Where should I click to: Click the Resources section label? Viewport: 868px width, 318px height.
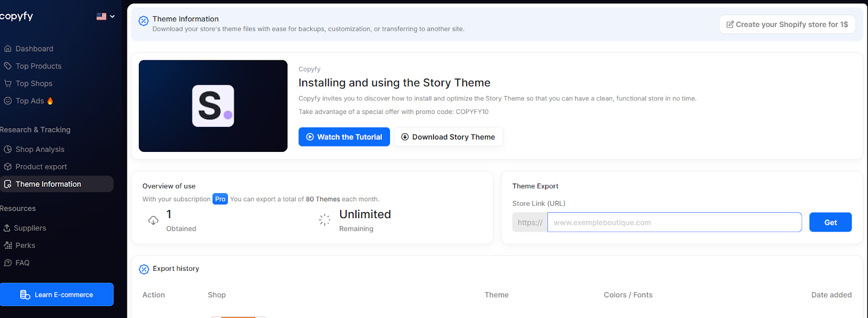18,208
